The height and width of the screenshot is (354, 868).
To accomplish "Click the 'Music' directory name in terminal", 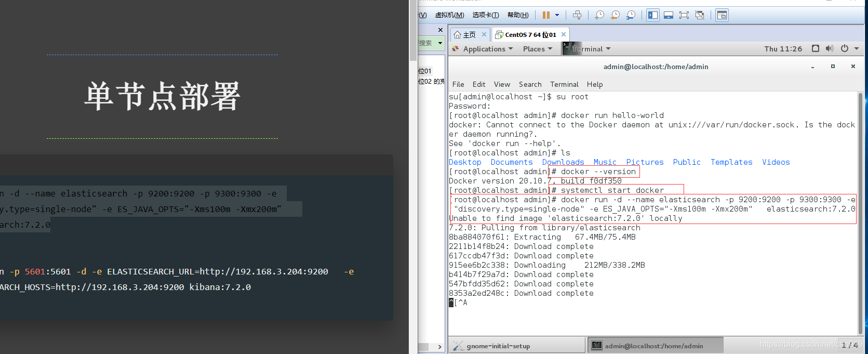I will (605, 162).
